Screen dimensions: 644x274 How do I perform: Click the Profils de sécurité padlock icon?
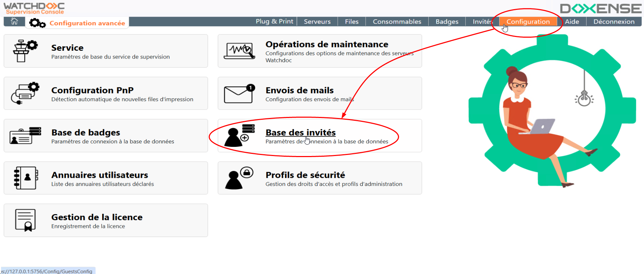pyautogui.click(x=239, y=178)
